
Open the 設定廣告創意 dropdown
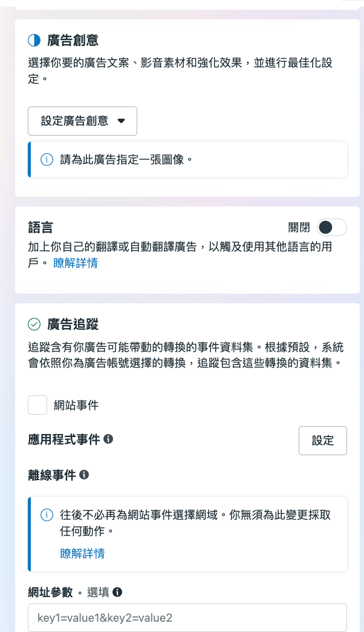(x=82, y=121)
